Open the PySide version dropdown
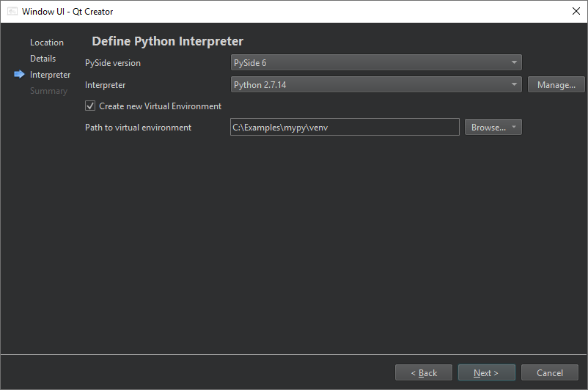Viewport: 588px width, 390px height. pos(376,63)
